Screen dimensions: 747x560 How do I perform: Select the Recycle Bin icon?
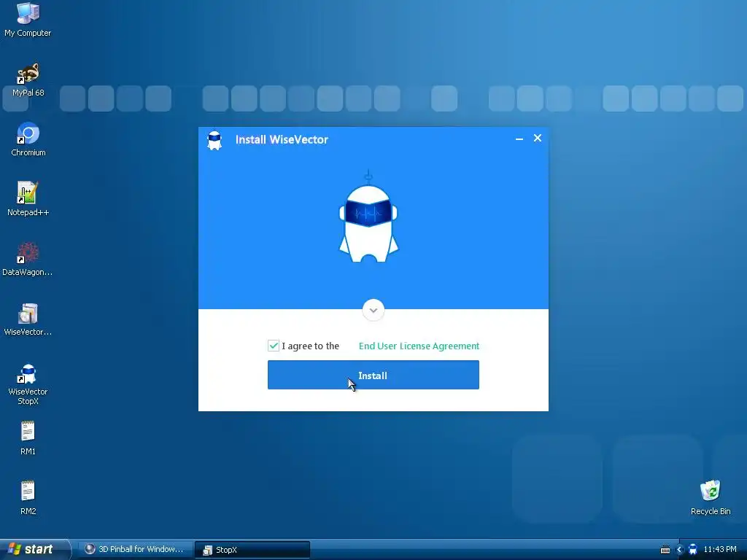(x=711, y=497)
